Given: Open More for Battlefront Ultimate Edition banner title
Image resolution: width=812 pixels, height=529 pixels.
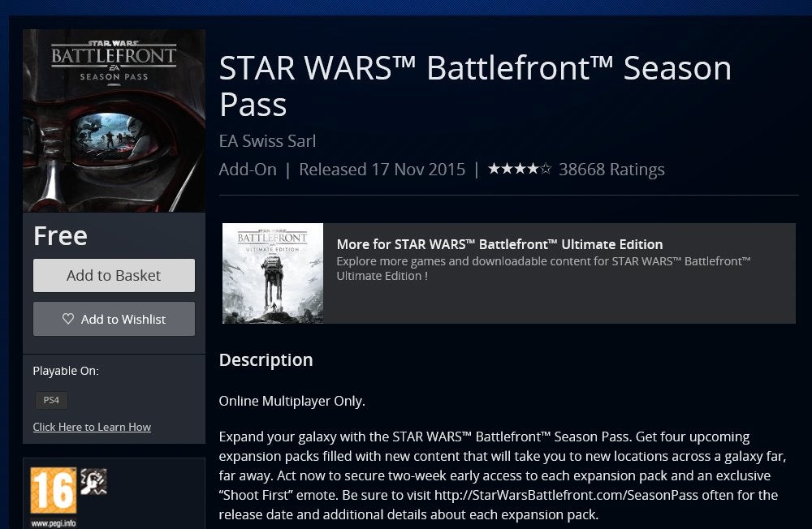Looking at the screenshot, I should (499, 244).
